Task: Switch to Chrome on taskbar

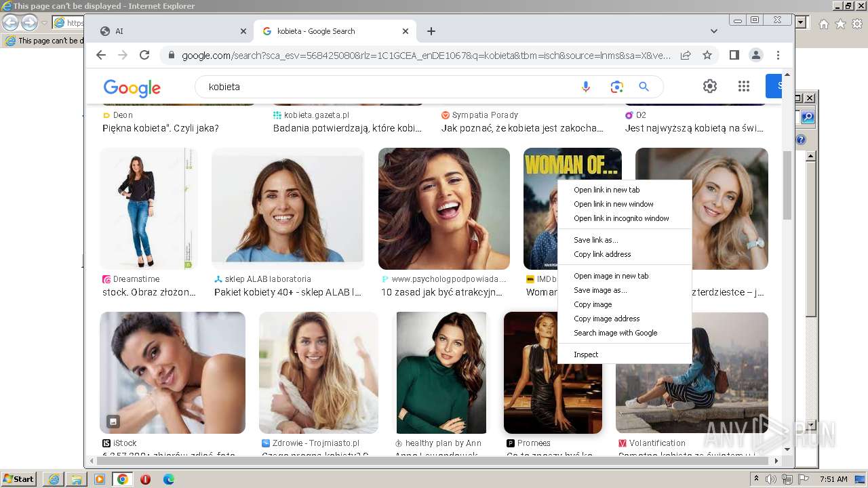Action: pos(123,479)
